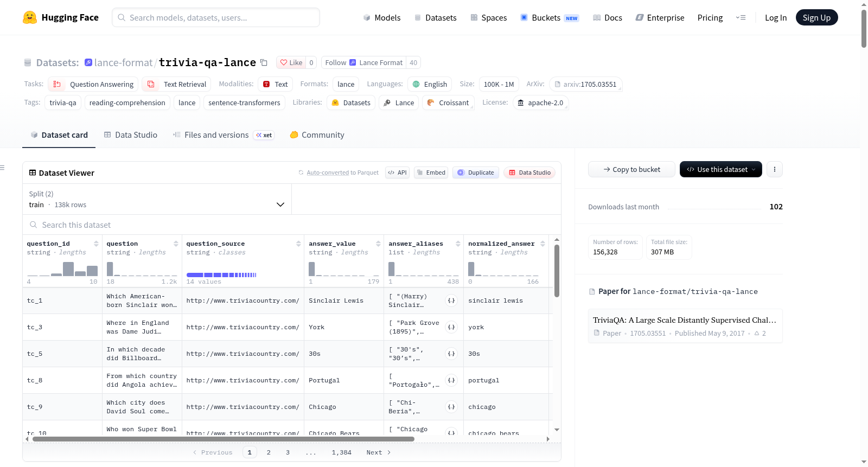This screenshot has width=868, height=467.
Task: Click the table's horizontal scrollbar
Action: coord(224,439)
